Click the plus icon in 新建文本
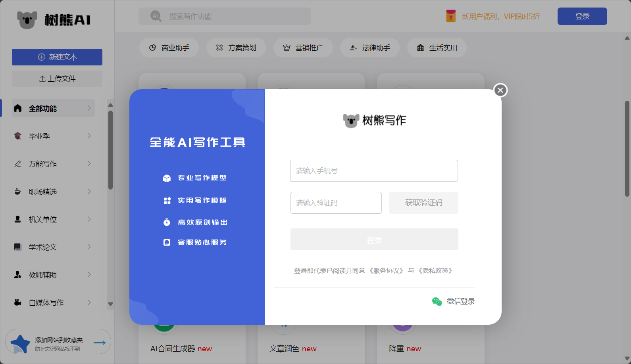This screenshot has height=364, width=631. click(42, 57)
